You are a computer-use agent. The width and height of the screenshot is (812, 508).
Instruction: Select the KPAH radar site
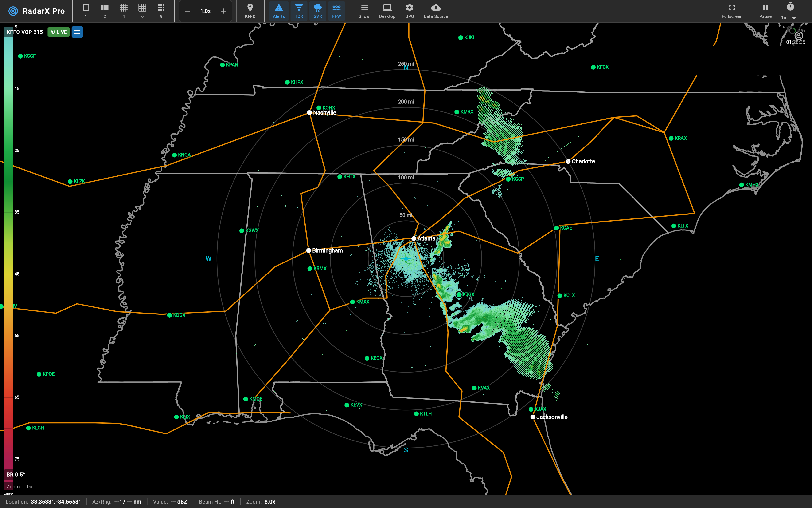click(223, 65)
